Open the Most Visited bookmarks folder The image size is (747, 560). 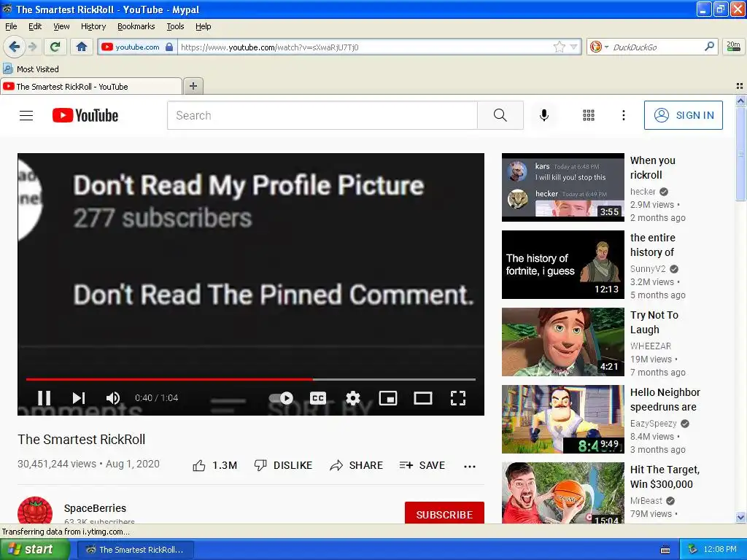click(x=31, y=69)
